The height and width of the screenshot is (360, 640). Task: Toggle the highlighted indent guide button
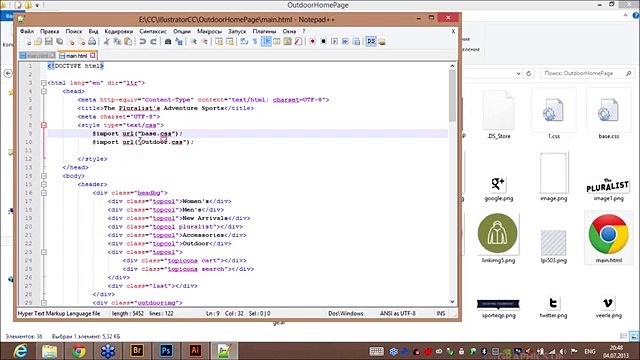click(x=266, y=42)
